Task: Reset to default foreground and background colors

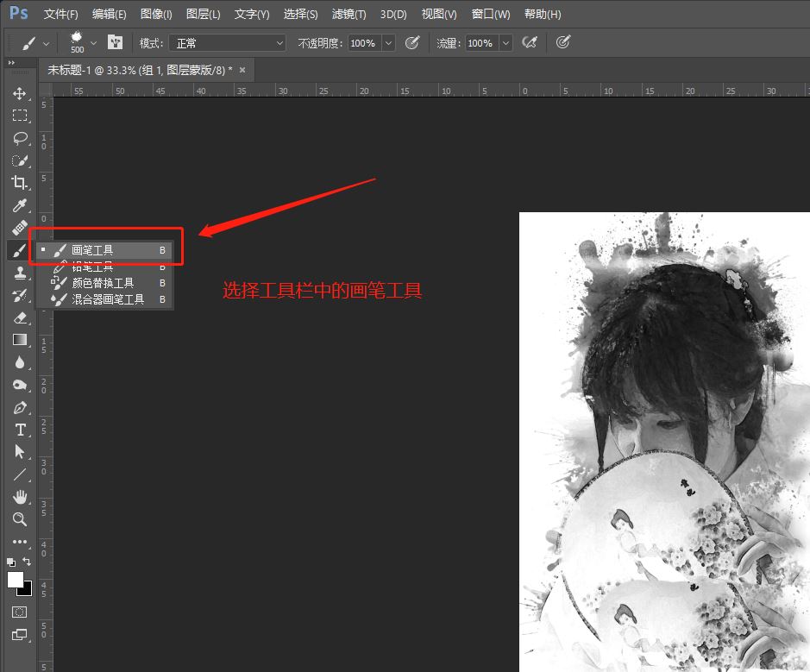Action: [11, 562]
